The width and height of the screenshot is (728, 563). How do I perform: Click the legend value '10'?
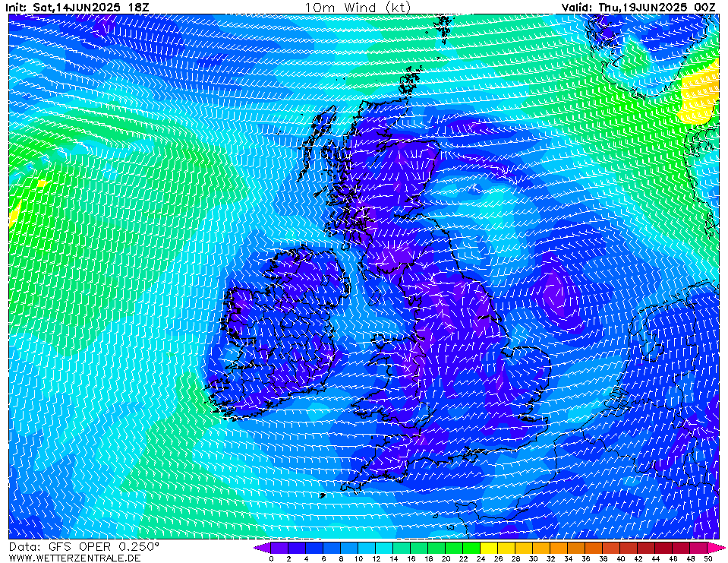click(358, 558)
